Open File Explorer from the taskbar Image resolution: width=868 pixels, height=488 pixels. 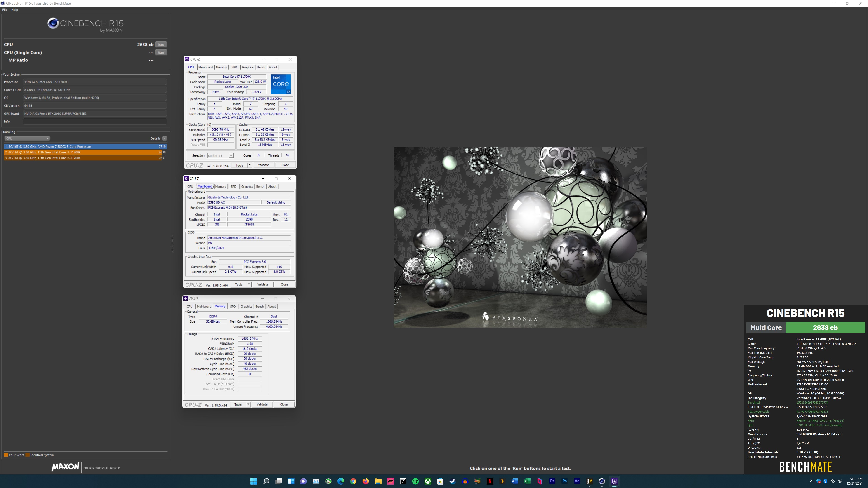tap(378, 481)
